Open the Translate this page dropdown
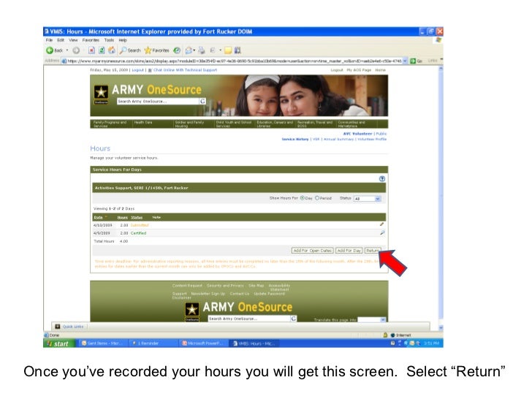The width and height of the screenshot is (532, 399). (x=372, y=319)
